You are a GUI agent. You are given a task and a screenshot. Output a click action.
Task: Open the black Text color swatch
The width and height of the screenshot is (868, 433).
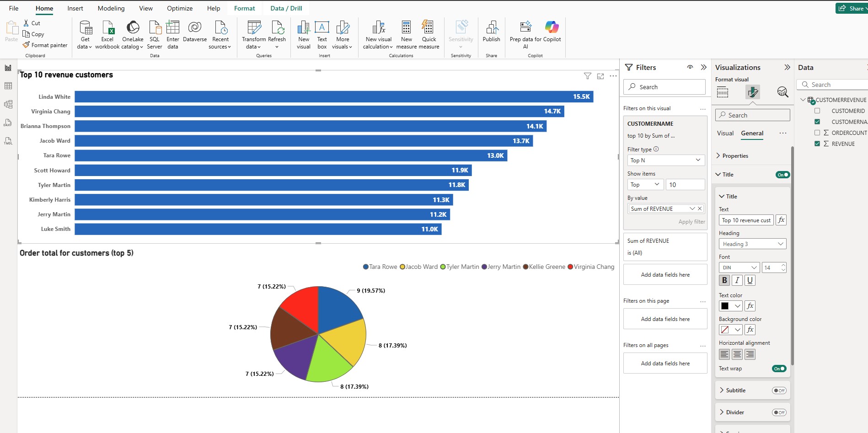(x=730, y=306)
